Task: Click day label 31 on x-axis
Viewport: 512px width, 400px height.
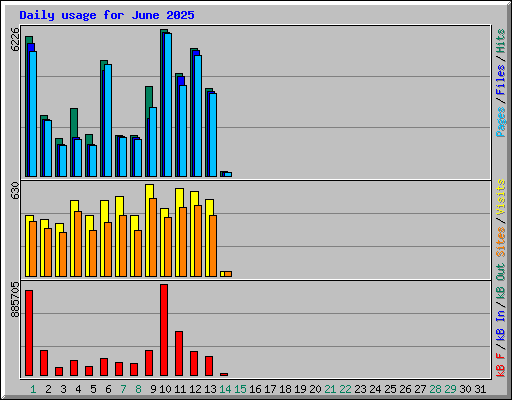Action: click(x=480, y=389)
